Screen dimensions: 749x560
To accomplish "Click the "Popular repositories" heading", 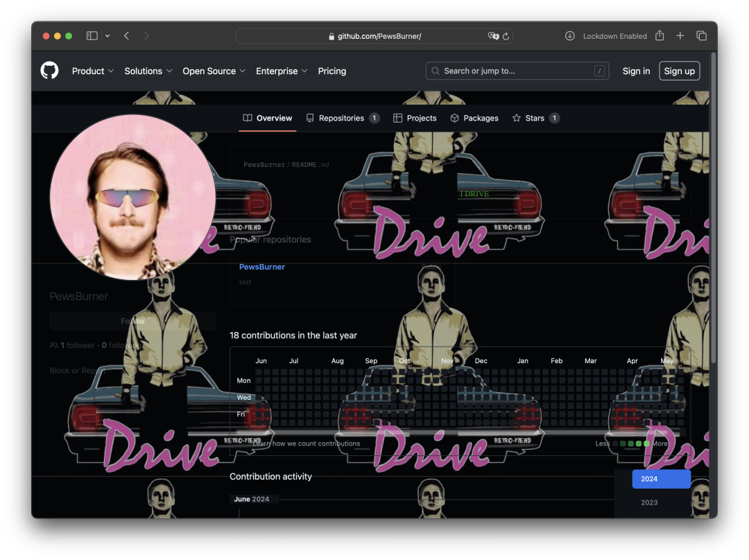I will coord(270,240).
